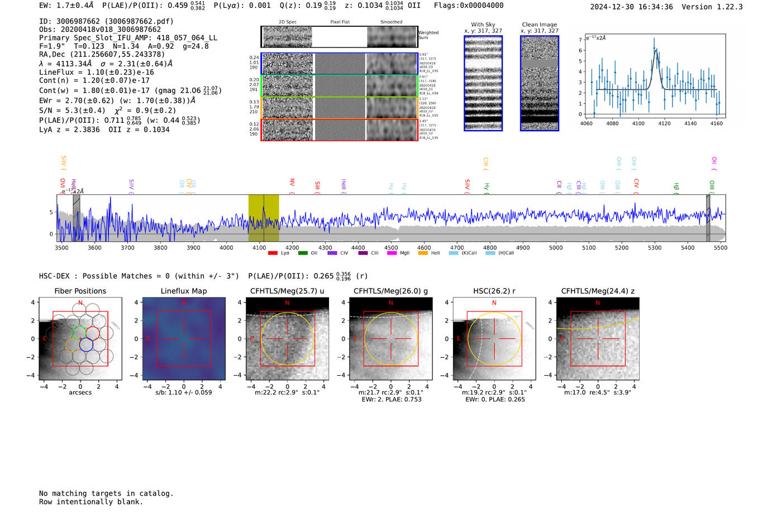Click the 'EW: 1.7±0.4Å' header text
This screenshot has width=782, height=532.
click(x=66, y=6)
